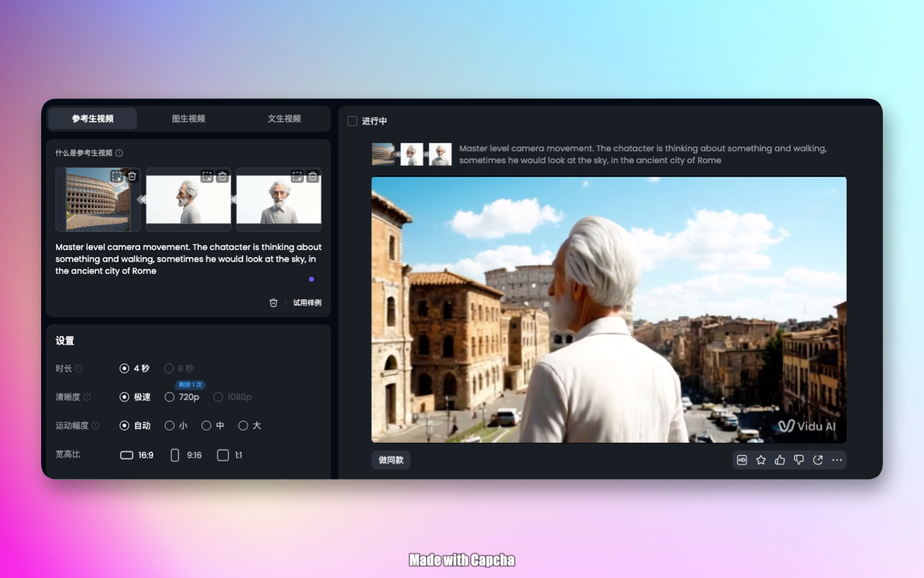The height and width of the screenshot is (578, 924).
Task: Switch to the 图生视频 tab
Action: (188, 118)
